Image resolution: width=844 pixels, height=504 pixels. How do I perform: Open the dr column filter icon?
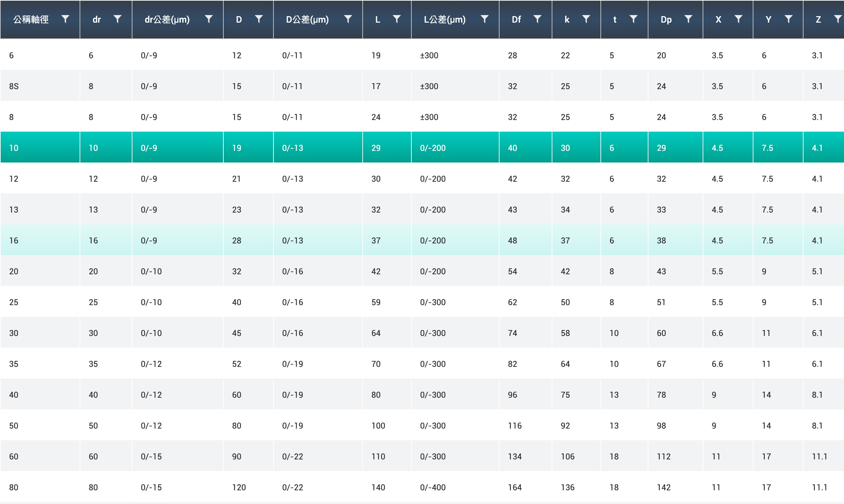117,19
